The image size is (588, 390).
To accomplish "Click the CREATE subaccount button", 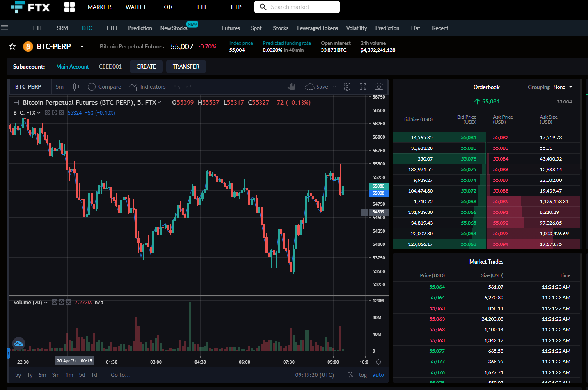I will 146,66.
